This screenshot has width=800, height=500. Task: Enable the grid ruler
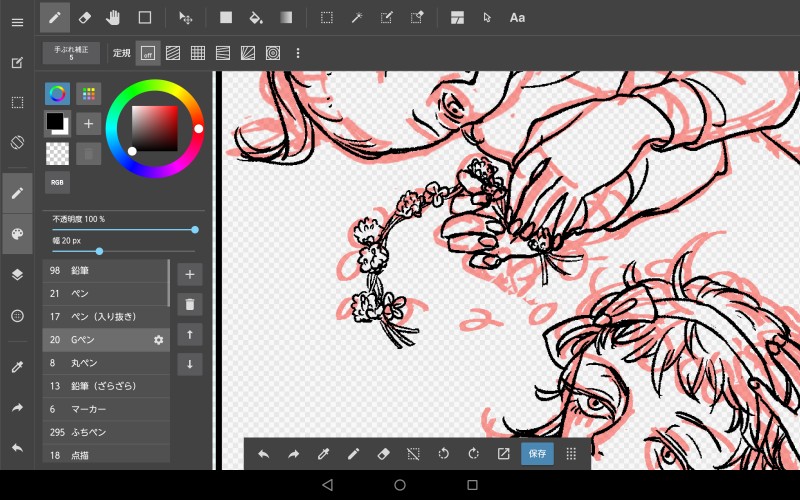click(198, 53)
